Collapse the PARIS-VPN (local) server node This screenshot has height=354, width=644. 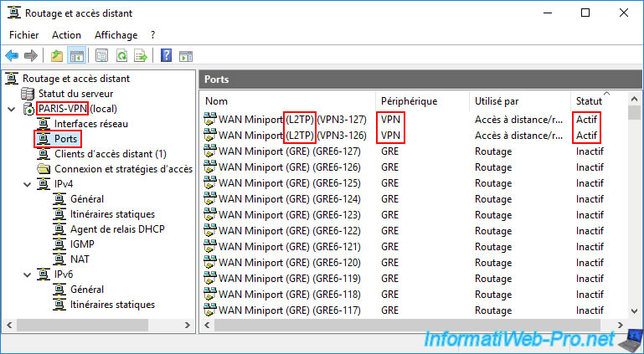(11, 109)
